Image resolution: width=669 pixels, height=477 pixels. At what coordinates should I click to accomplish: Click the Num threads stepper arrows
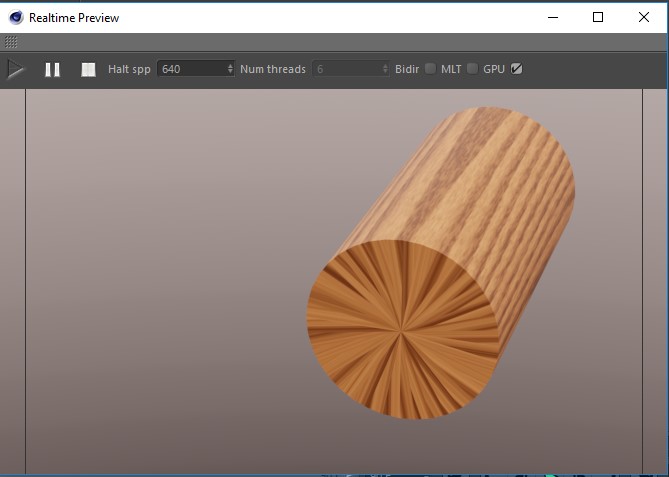click(x=385, y=69)
